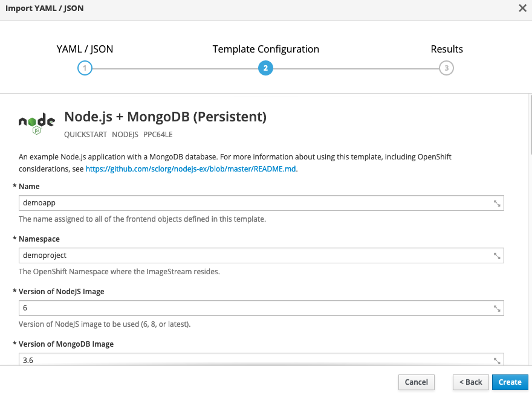Select the Template Configuration step label
This screenshot has width=532, height=395.
pos(265,49)
